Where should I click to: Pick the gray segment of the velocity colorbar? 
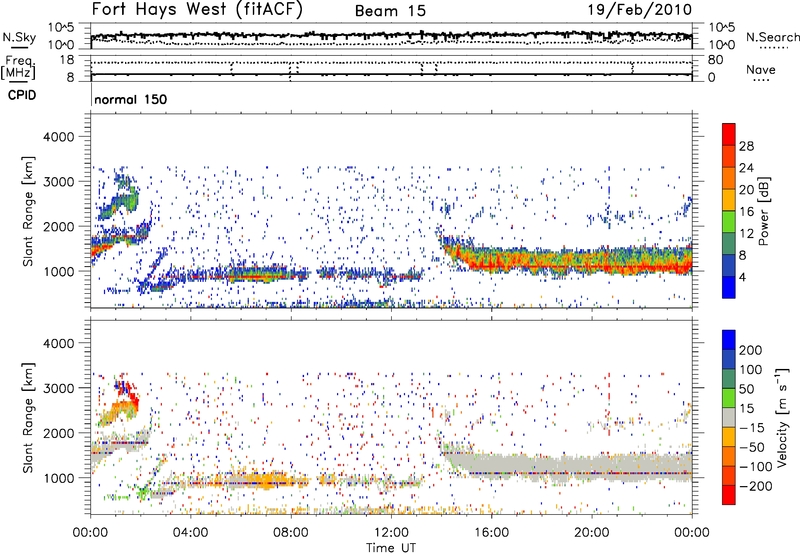pos(729,417)
